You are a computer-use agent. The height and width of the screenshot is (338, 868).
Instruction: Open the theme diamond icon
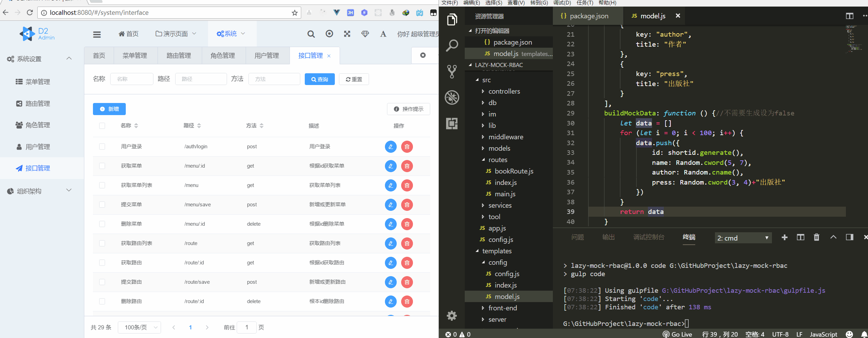click(x=365, y=34)
